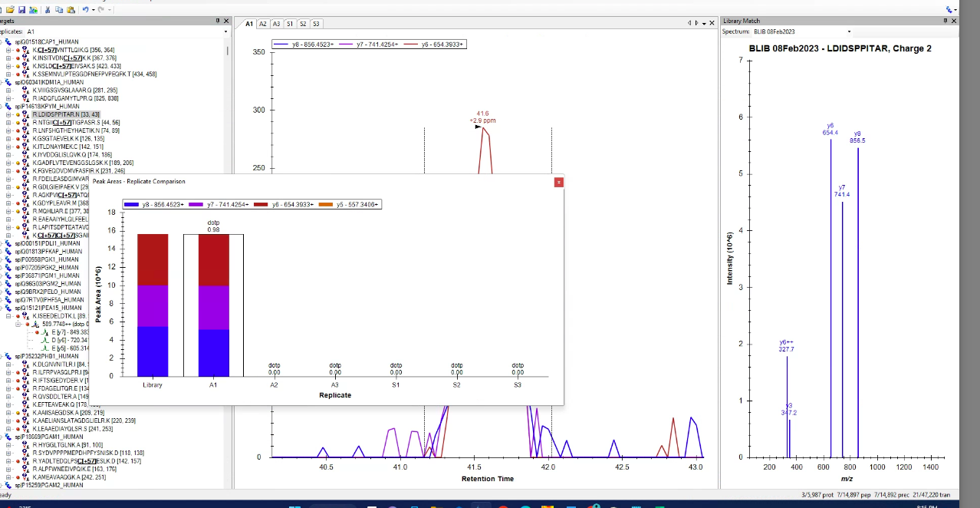This screenshot has height=508, width=980.
Task: Switch to the A2 chromatogram tab
Action: click(263, 24)
